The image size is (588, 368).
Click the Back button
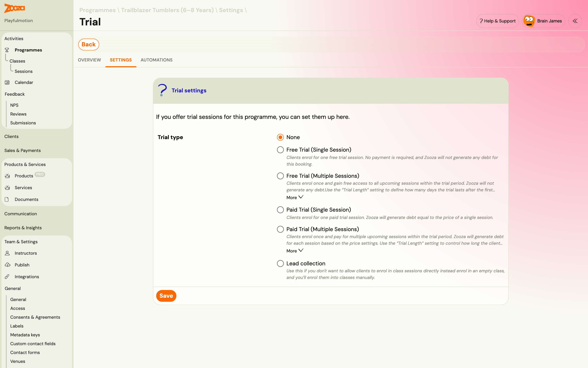[x=89, y=45]
